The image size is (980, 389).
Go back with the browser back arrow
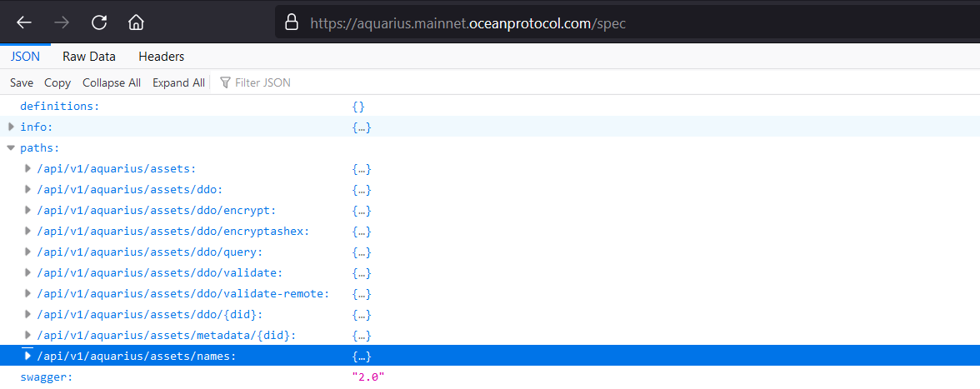click(x=23, y=23)
